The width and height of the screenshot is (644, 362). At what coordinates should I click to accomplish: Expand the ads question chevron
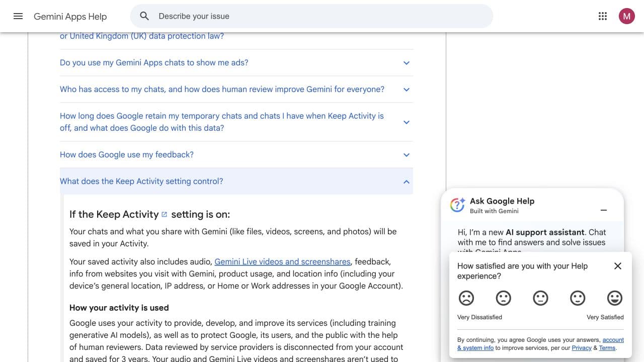[407, 63]
